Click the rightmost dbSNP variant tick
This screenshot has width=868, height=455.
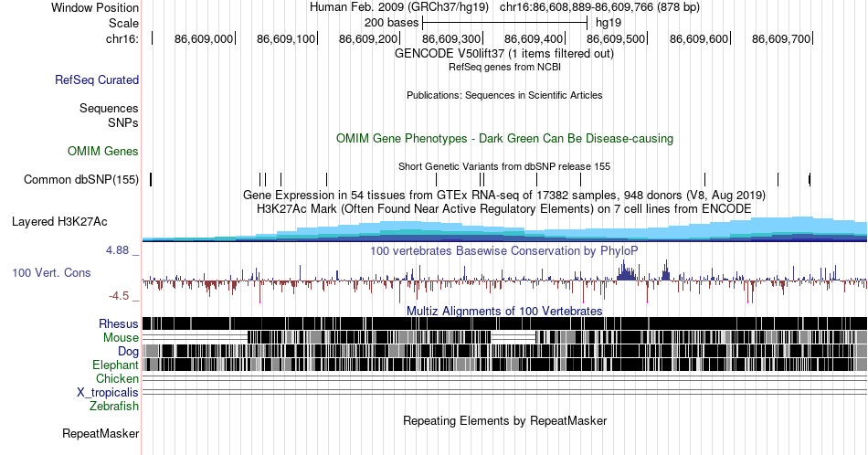(810, 179)
